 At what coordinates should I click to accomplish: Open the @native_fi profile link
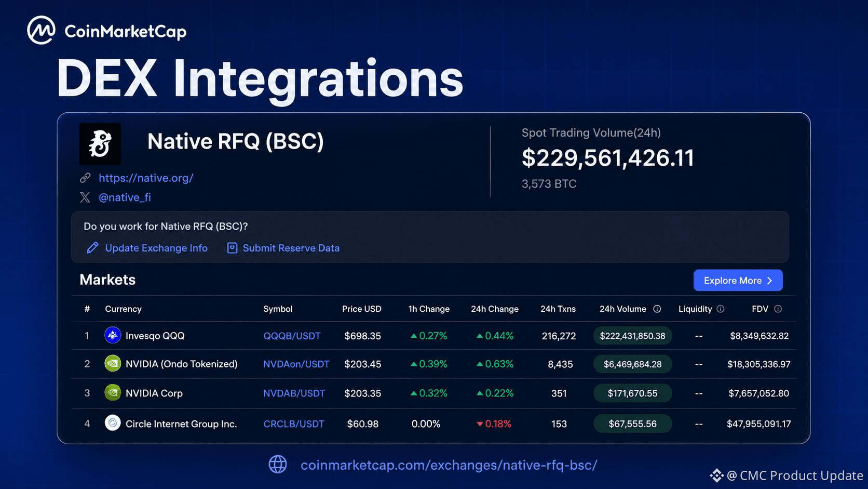(x=125, y=197)
